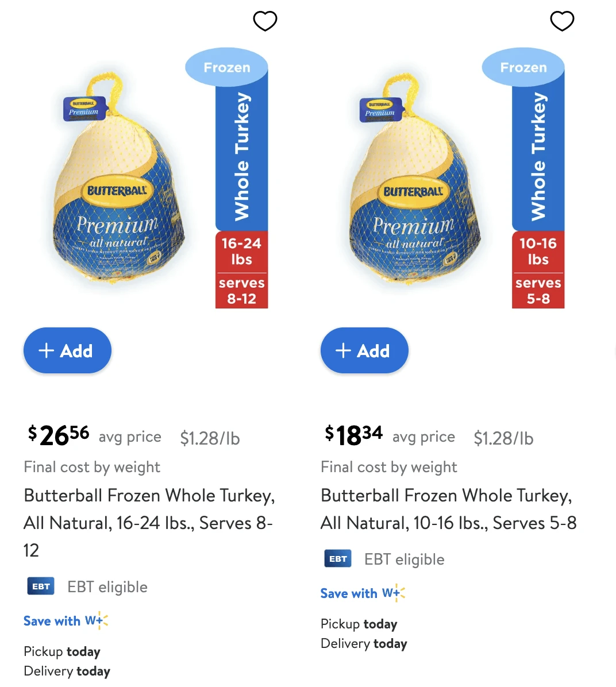Click the EBT badge under the 16-24 lbs turkey
The height and width of the screenshot is (687, 616).
click(x=40, y=586)
